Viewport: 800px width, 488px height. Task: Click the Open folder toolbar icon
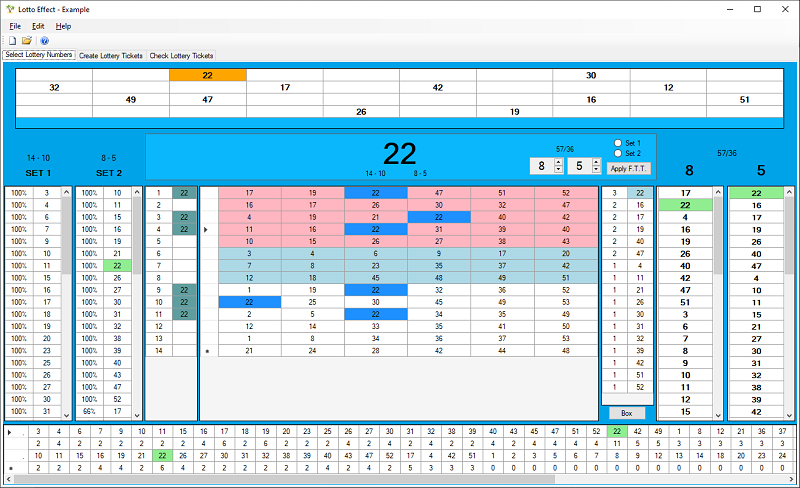click(27, 41)
